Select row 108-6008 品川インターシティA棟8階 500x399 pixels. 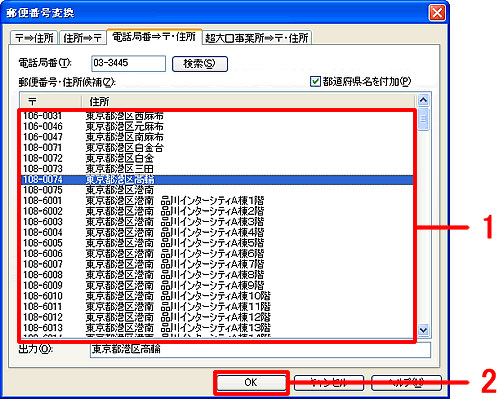217,275
